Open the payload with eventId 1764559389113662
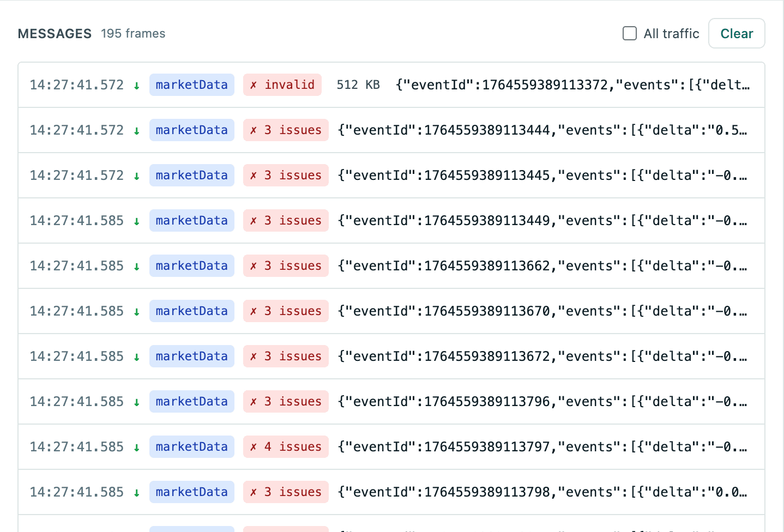The width and height of the screenshot is (784, 532). (x=542, y=265)
